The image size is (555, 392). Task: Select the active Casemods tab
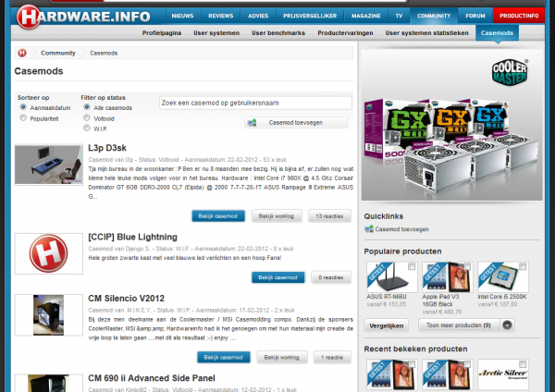click(x=497, y=33)
